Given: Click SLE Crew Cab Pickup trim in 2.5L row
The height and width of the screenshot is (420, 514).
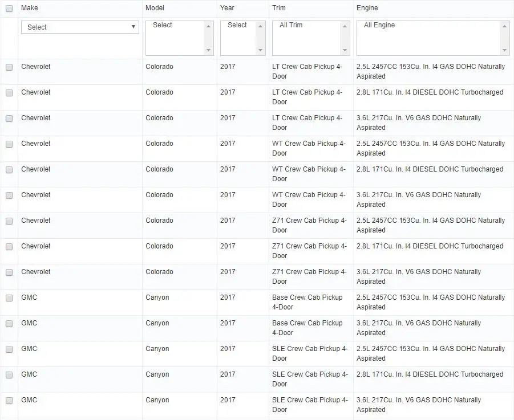Looking at the screenshot, I should 310,353.
